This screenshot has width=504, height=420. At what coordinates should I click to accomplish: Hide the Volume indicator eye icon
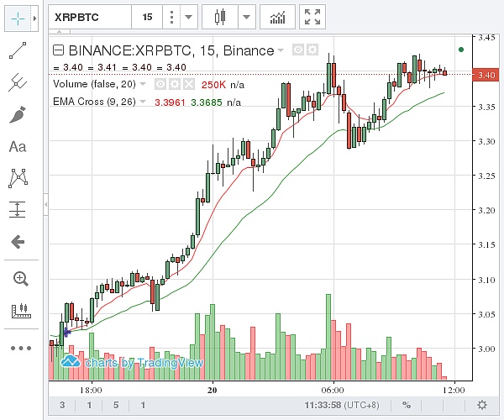pos(160,84)
